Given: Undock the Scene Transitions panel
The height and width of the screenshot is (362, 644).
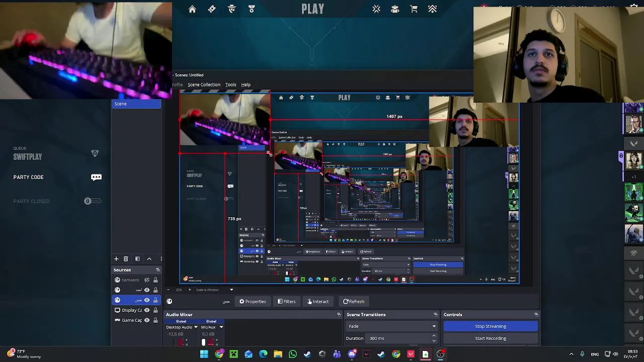Looking at the screenshot, I should 435,315.
